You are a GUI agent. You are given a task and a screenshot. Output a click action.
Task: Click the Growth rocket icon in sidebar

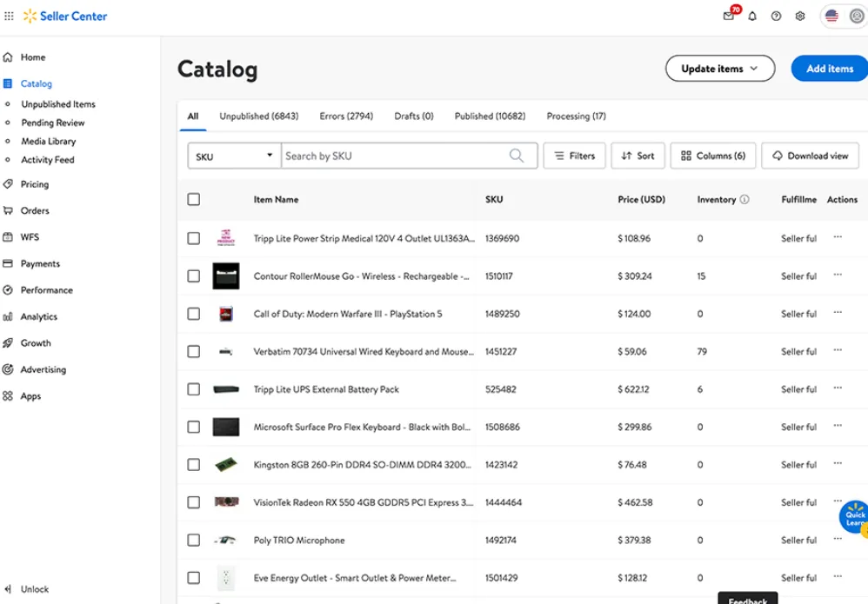tap(8, 343)
